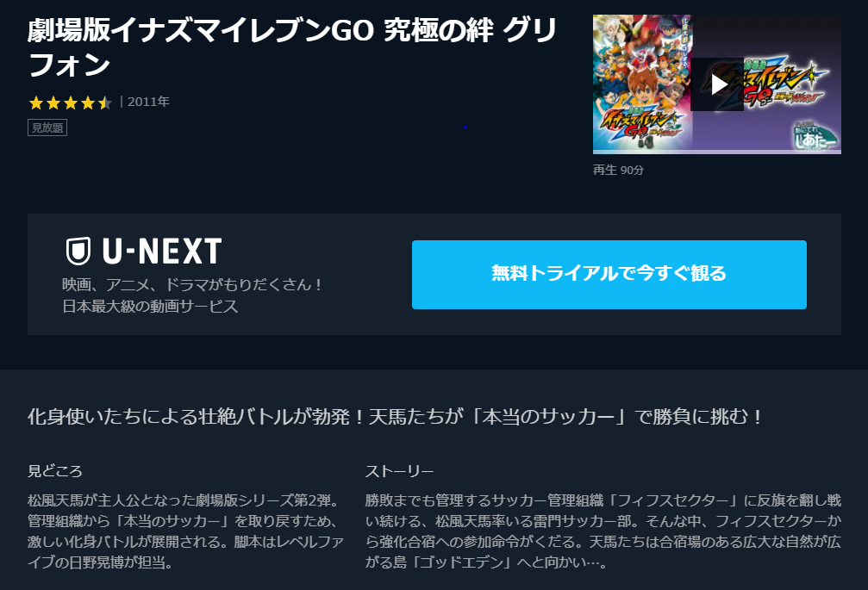
Task: Click the U-NEXT wordmark text
Action: point(162,252)
